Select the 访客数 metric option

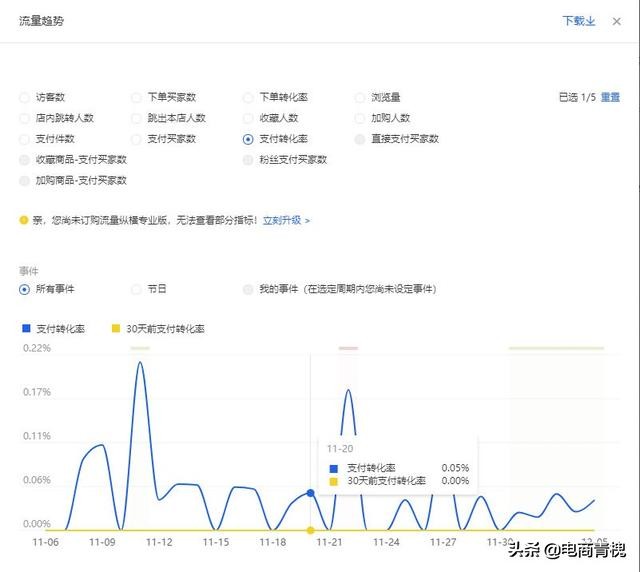tap(24, 98)
